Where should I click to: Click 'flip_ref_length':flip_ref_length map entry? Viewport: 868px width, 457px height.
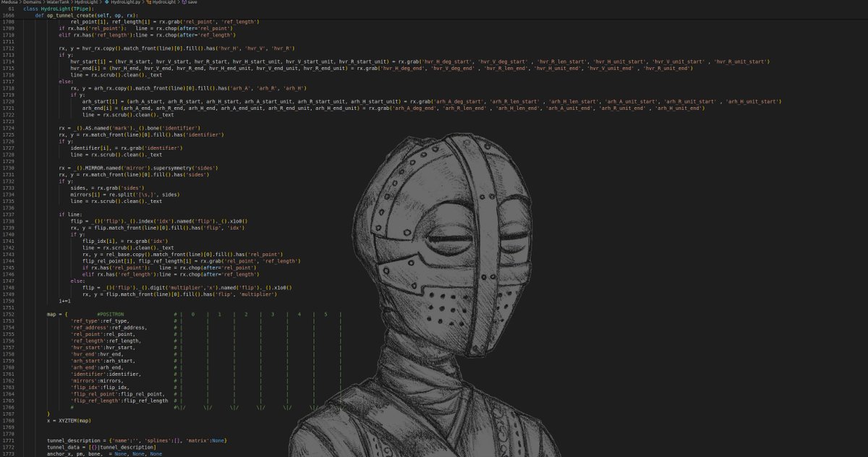pos(119,401)
